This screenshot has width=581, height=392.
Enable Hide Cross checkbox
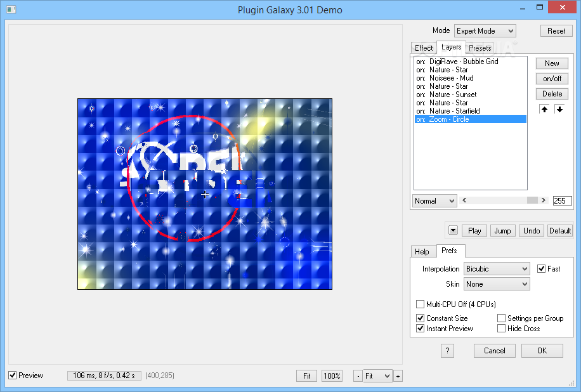click(501, 329)
